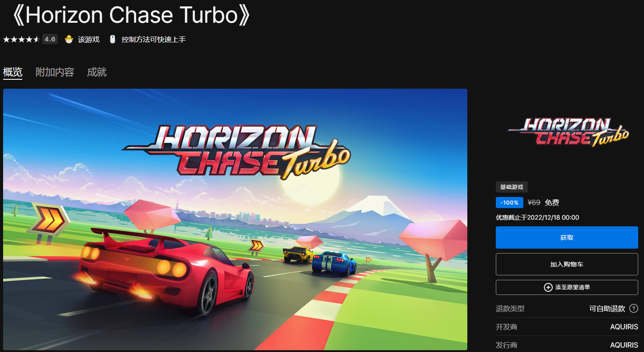
Task: Click the star rating icons
Action: [21, 39]
